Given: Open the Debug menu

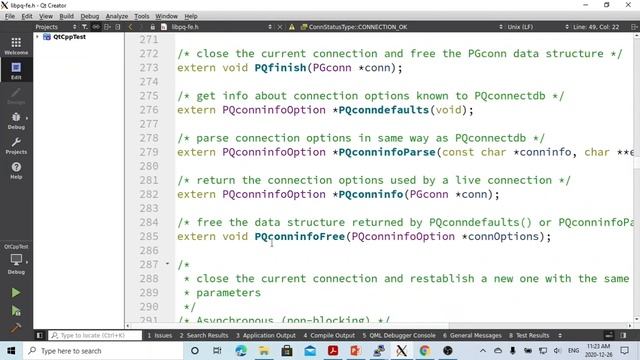Looking at the screenshot, I should coord(90,16).
